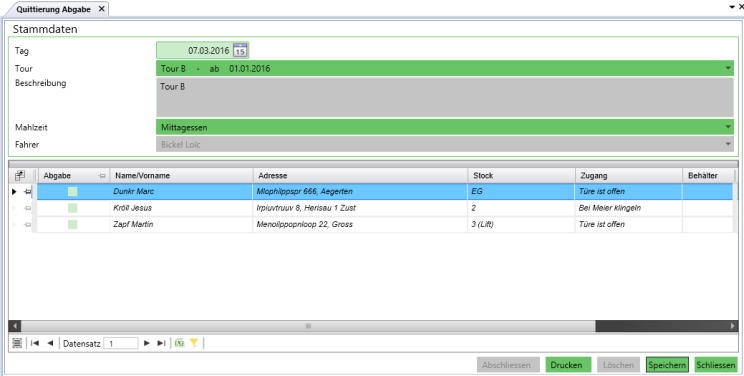The height and width of the screenshot is (376, 744).
Task: Click the row indicator arrow of Dunkr Marc row
Action: 14,192
